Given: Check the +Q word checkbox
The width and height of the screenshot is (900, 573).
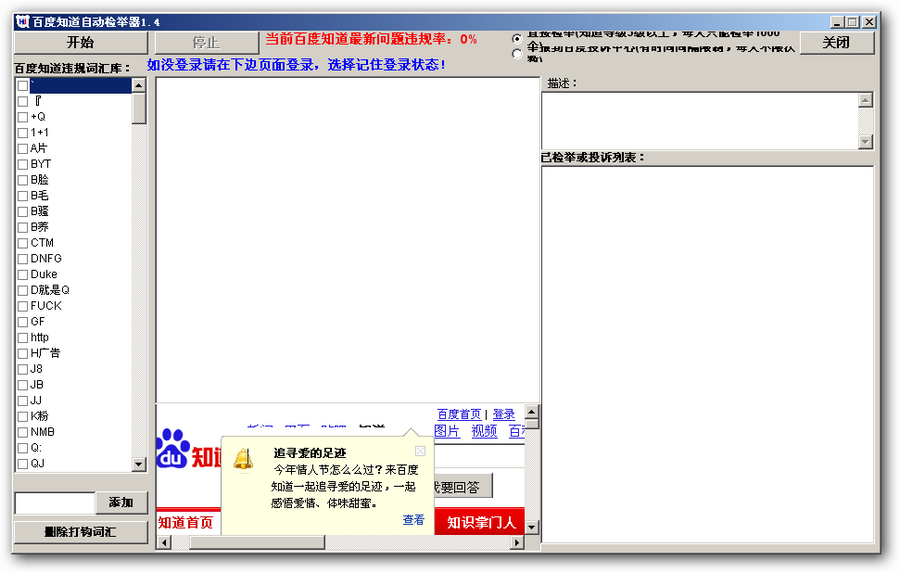Looking at the screenshot, I should [x=23, y=117].
